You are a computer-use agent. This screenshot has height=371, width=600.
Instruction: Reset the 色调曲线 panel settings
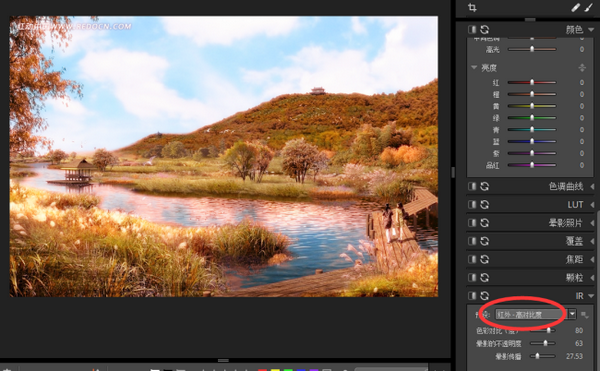point(484,186)
